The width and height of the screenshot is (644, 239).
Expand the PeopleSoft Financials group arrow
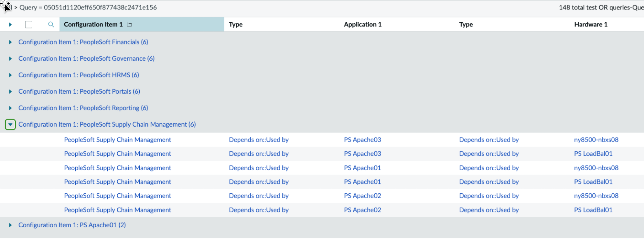[10, 42]
